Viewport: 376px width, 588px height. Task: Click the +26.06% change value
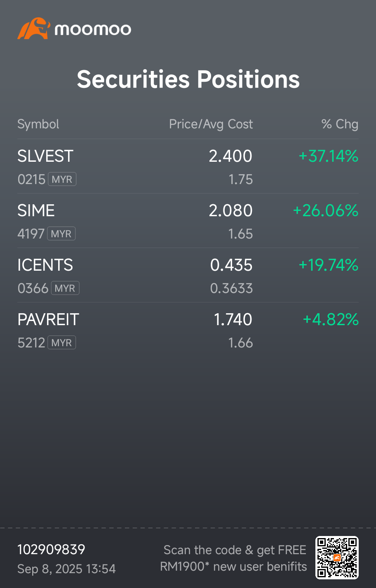[326, 210]
